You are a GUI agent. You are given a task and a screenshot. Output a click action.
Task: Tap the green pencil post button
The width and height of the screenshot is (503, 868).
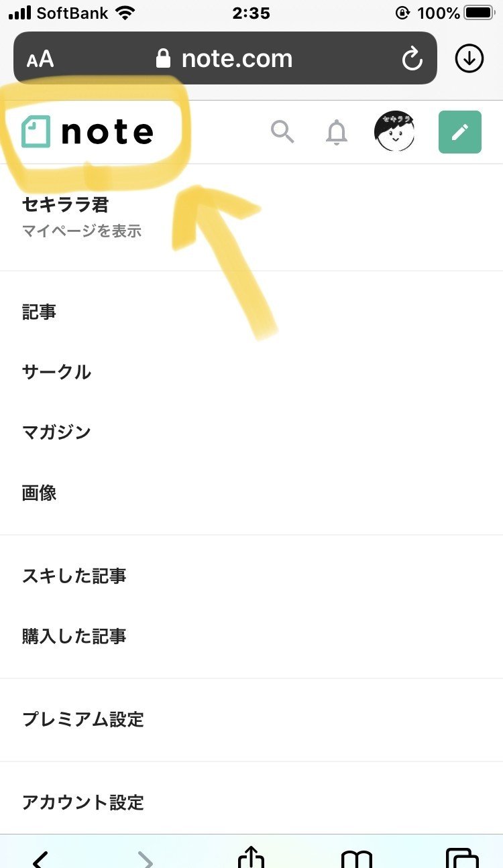(x=460, y=132)
